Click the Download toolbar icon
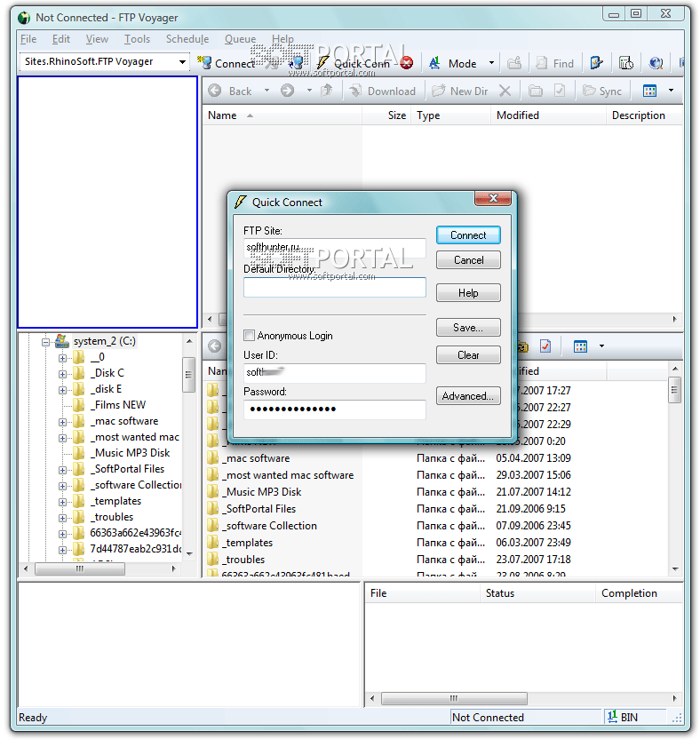The width and height of the screenshot is (700, 747). pos(355,91)
